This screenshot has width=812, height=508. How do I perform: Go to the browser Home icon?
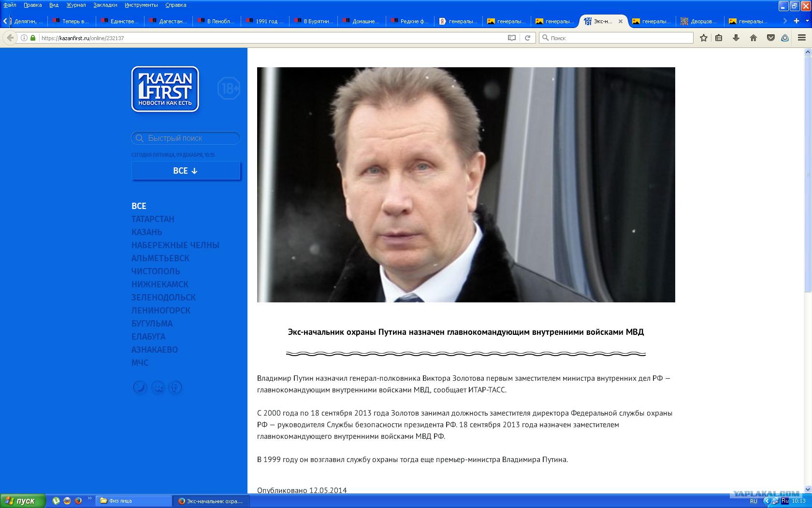753,38
